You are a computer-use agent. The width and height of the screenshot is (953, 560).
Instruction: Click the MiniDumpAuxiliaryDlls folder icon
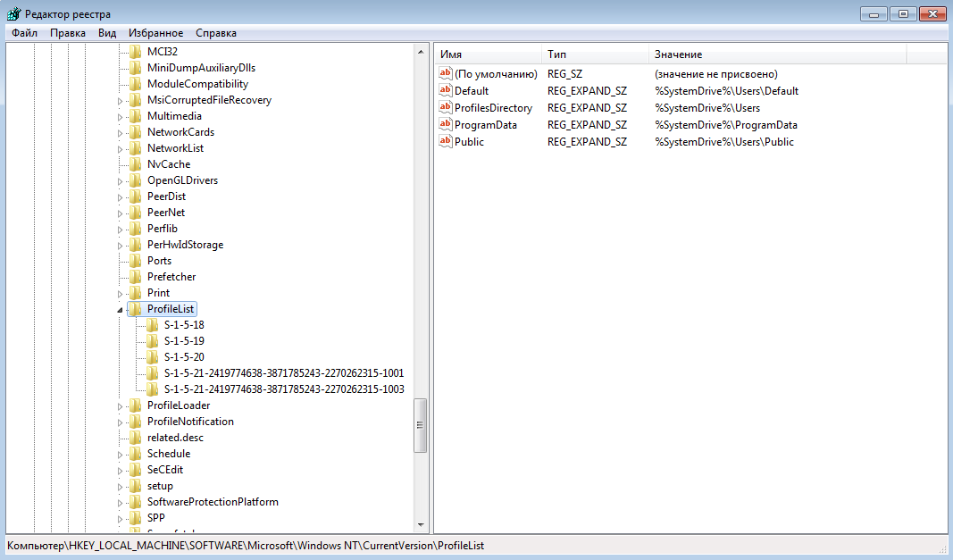(136, 68)
